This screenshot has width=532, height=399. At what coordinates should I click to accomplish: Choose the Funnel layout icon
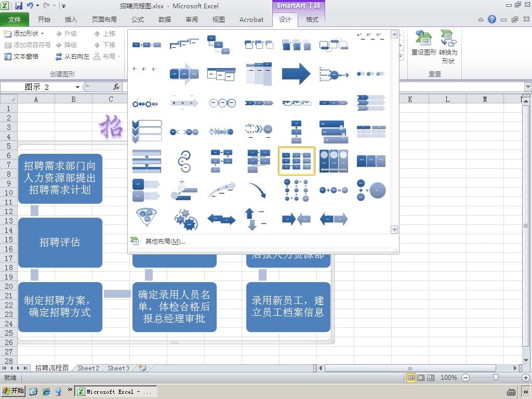pos(147,219)
